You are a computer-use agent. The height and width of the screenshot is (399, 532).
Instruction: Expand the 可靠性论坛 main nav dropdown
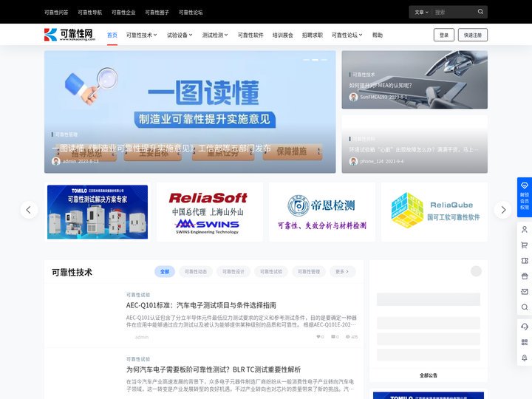[x=347, y=35]
